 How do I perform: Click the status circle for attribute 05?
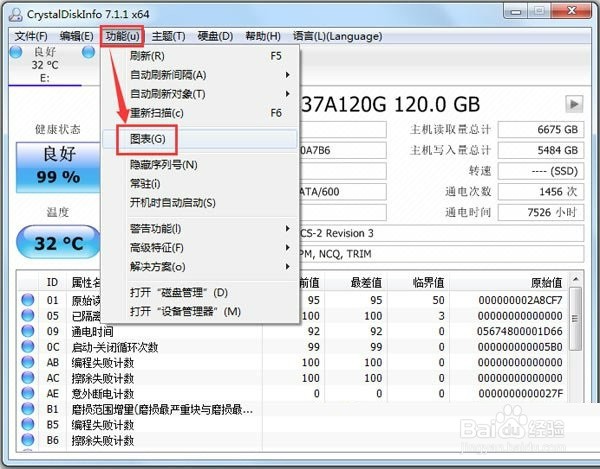click(x=28, y=316)
